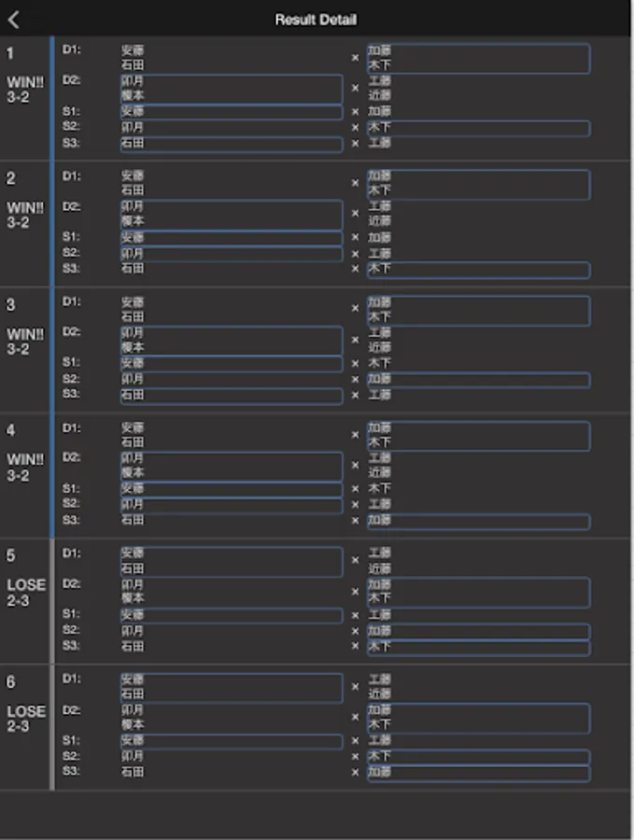Select winner 石田 in result 3 S3
The image size is (634, 840).
click(x=232, y=396)
